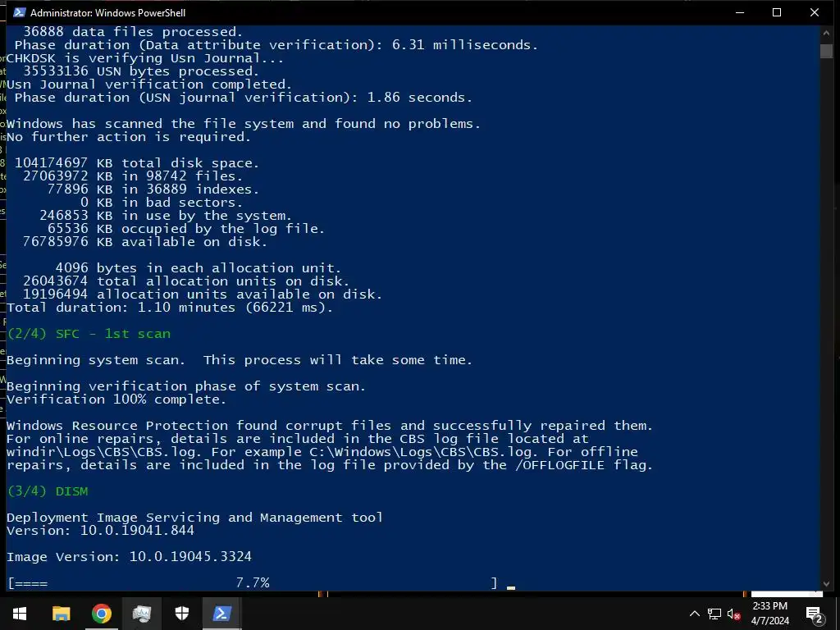Click '27063972 KB in 98742 files.' line
The height and width of the screenshot is (630, 840).
click(x=133, y=176)
